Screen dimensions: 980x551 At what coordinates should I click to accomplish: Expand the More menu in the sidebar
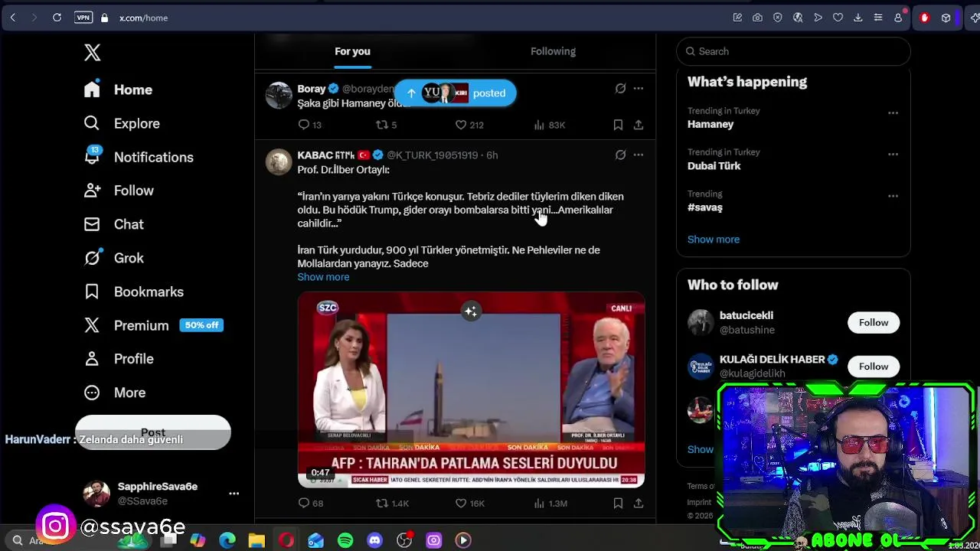pyautogui.click(x=115, y=393)
